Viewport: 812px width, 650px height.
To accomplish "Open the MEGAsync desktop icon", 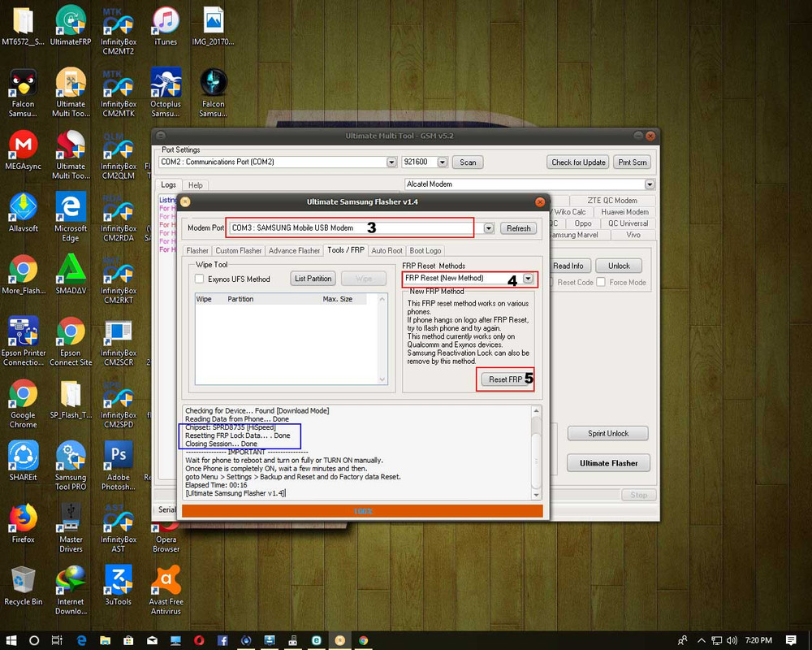I will click(x=23, y=149).
